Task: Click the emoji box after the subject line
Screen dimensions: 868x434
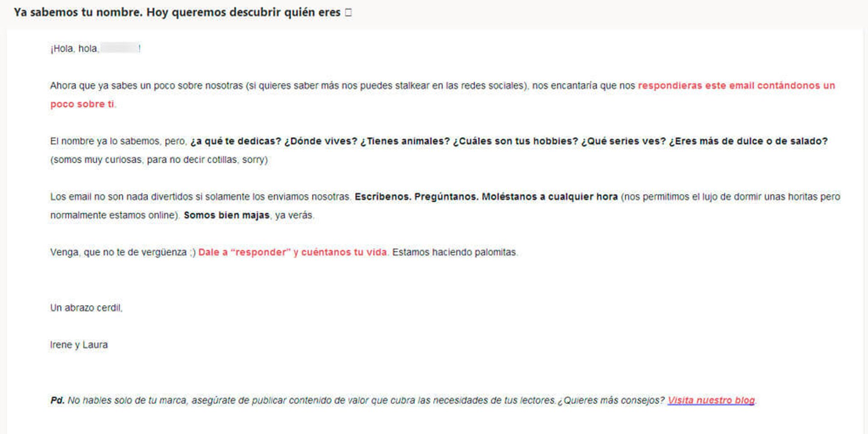Action: coord(348,13)
